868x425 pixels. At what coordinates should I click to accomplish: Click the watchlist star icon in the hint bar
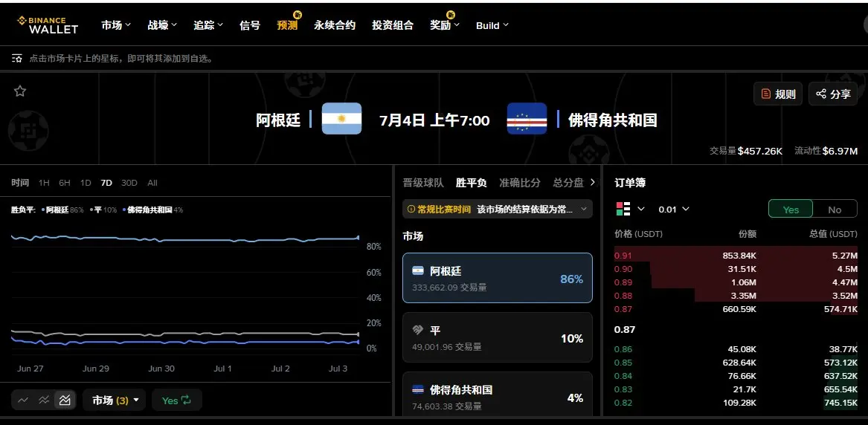click(x=17, y=58)
